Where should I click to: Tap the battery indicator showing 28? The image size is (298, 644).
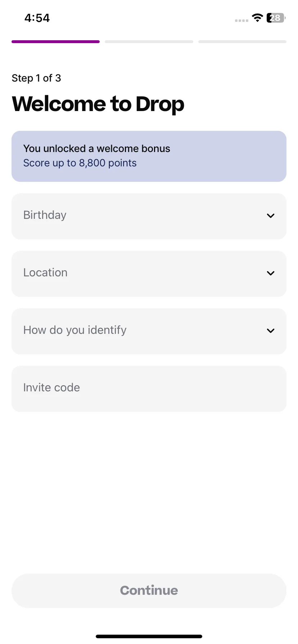[276, 18]
